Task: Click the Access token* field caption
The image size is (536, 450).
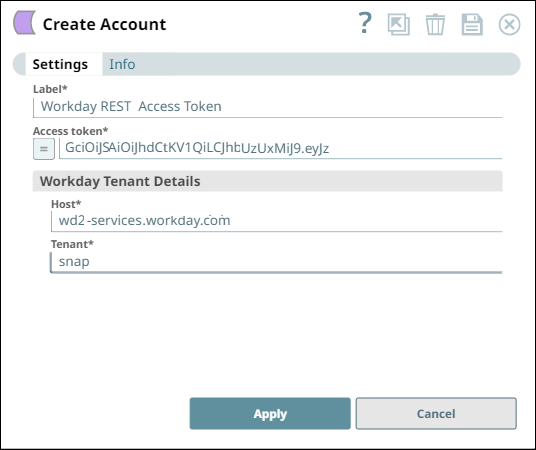Action: pos(70,131)
